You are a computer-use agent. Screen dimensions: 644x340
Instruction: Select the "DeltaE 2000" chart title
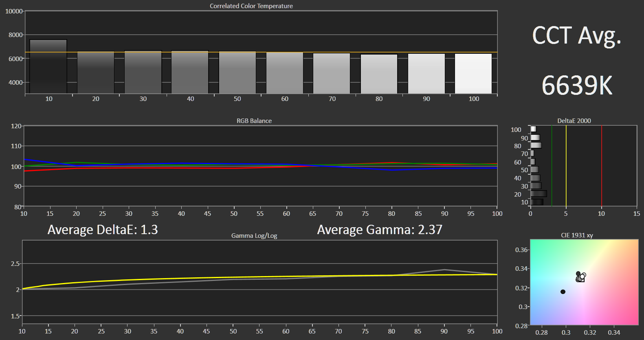(x=574, y=121)
